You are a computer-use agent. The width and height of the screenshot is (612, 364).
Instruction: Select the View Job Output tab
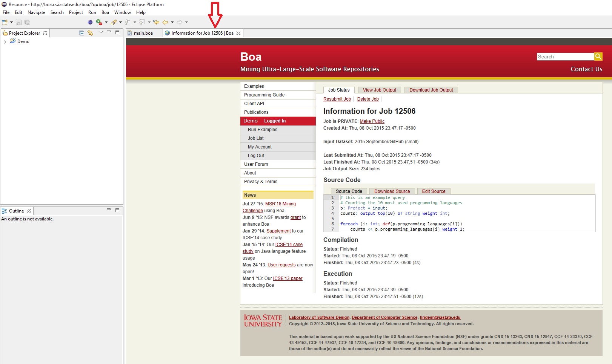(379, 90)
